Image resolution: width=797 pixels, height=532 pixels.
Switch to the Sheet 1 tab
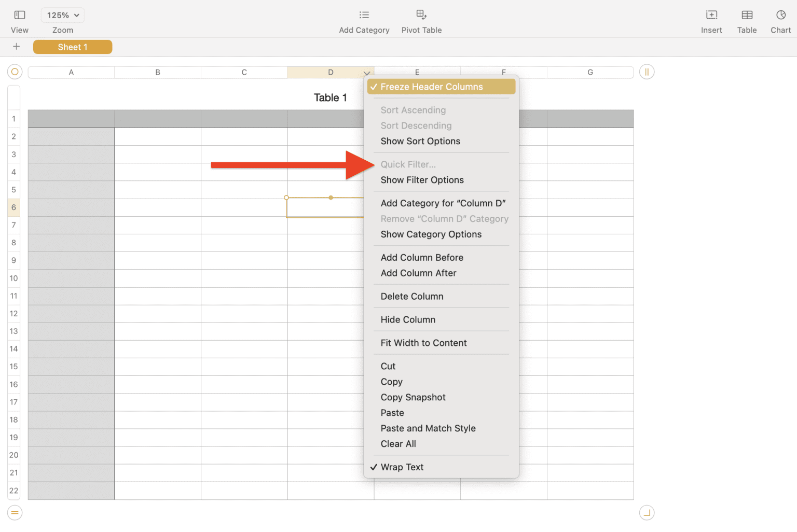tap(72, 47)
